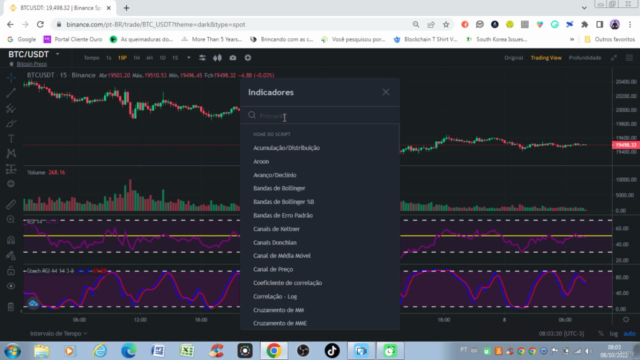
Task: Switch to the 1D time interval
Action: click(x=162, y=58)
